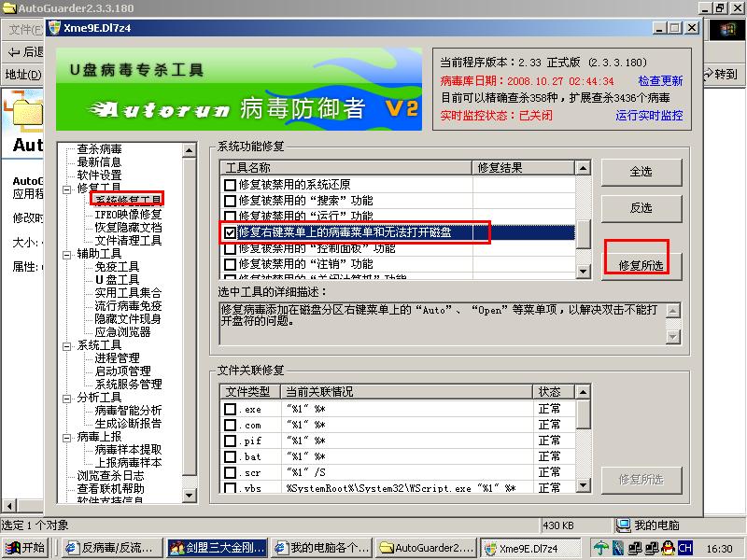Viewport: 747px width, 560px height.
Task: Uncheck 修复右键菜单上的病毒菜单 checkbox
Action: (230, 232)
